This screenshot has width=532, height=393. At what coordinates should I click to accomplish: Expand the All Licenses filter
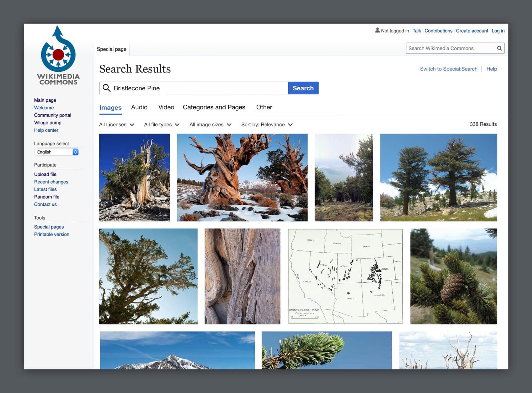coord(116,125)
